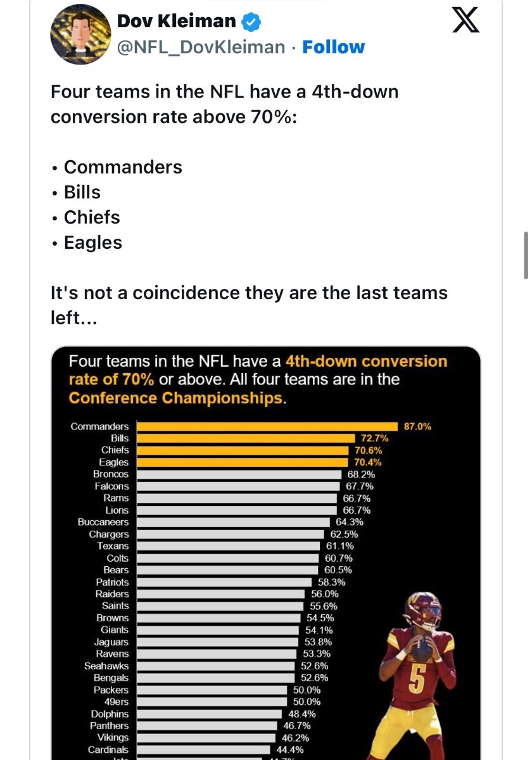532x760 pixels.
Task: Open the X logo icon
Action: [467, 21]
